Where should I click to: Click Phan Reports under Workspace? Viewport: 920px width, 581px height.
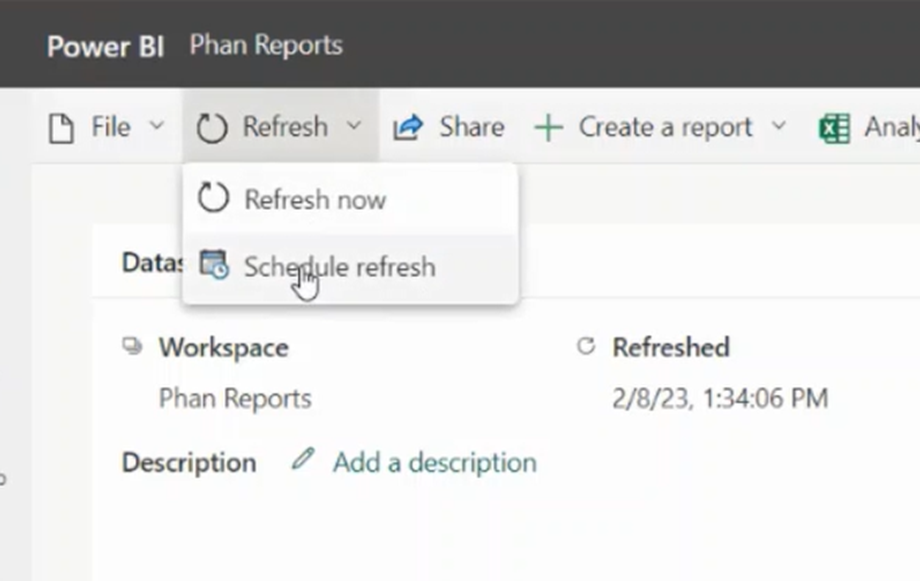(235, 398)
